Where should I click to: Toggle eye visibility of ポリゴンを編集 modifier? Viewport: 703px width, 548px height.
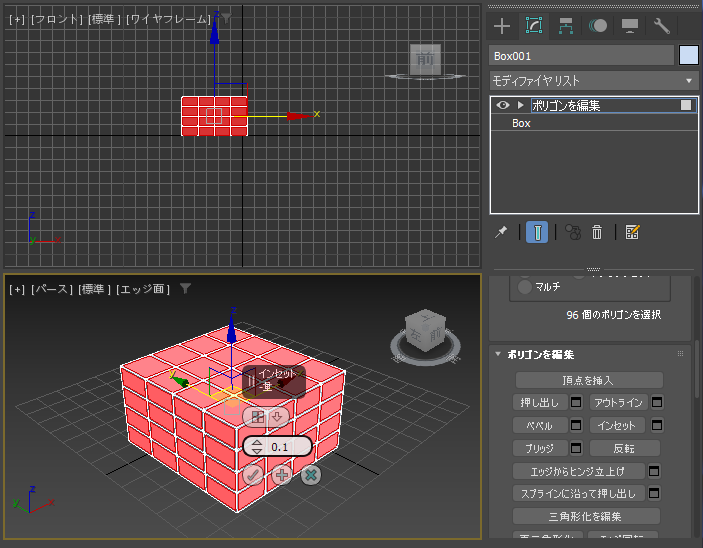503,105
